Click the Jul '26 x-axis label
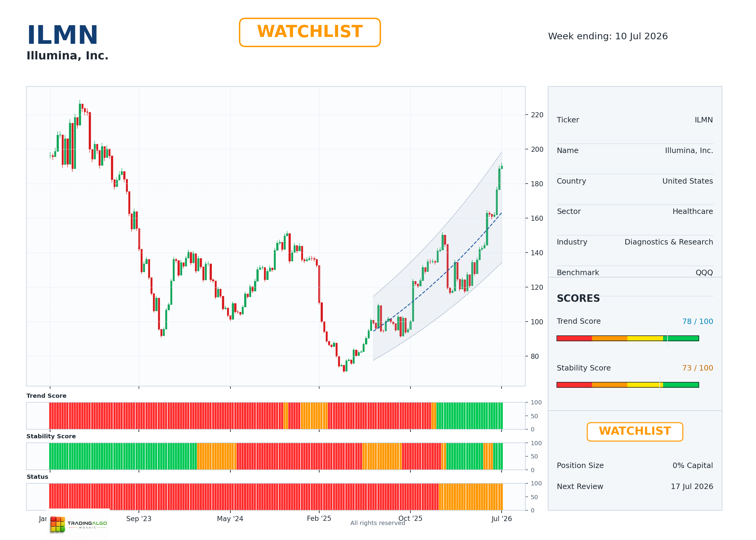756x540 pixels. (501, 519)
